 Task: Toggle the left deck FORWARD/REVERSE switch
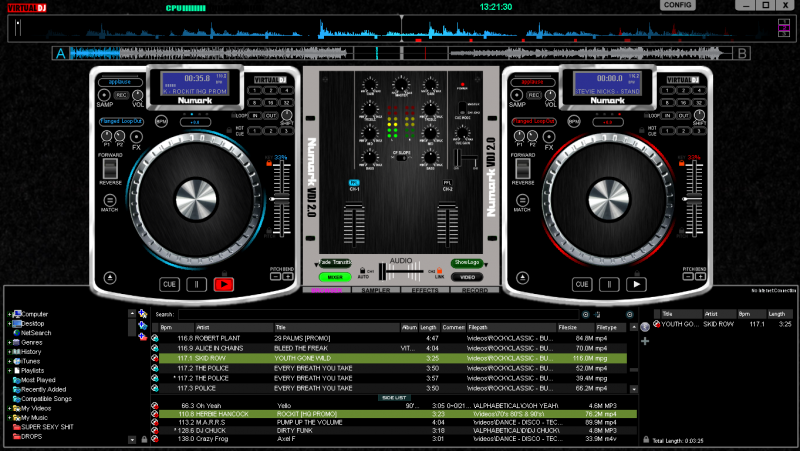click(110, 169)
